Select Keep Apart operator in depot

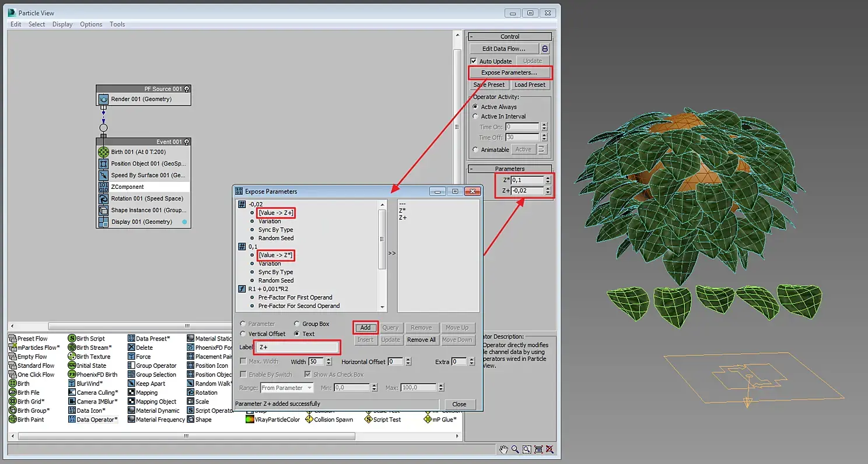pyautogui.click(x=146, y=384)
